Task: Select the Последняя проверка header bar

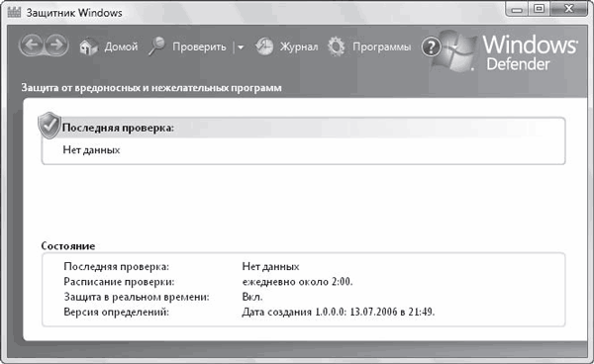Action: (x=304, y=128)
